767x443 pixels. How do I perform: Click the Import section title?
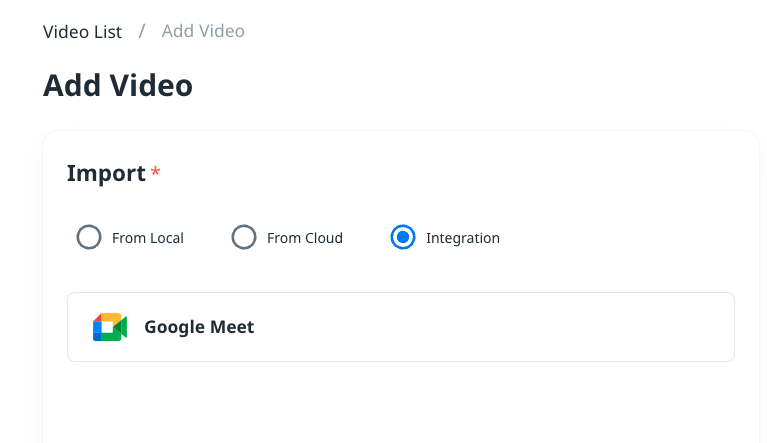pyautogui.click(x=106, y=173)
